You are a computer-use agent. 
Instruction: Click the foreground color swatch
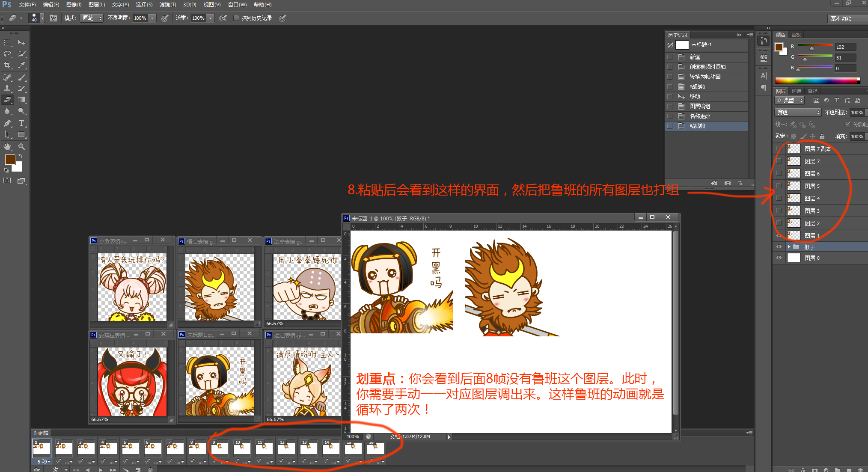pos(10,159)
